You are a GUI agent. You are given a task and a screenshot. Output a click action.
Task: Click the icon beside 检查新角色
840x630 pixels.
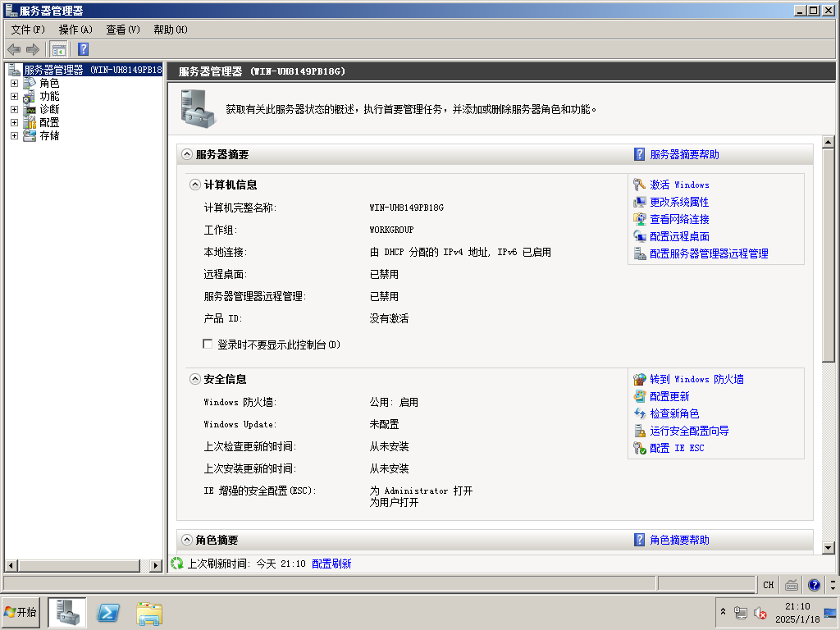tap(639, 413)
